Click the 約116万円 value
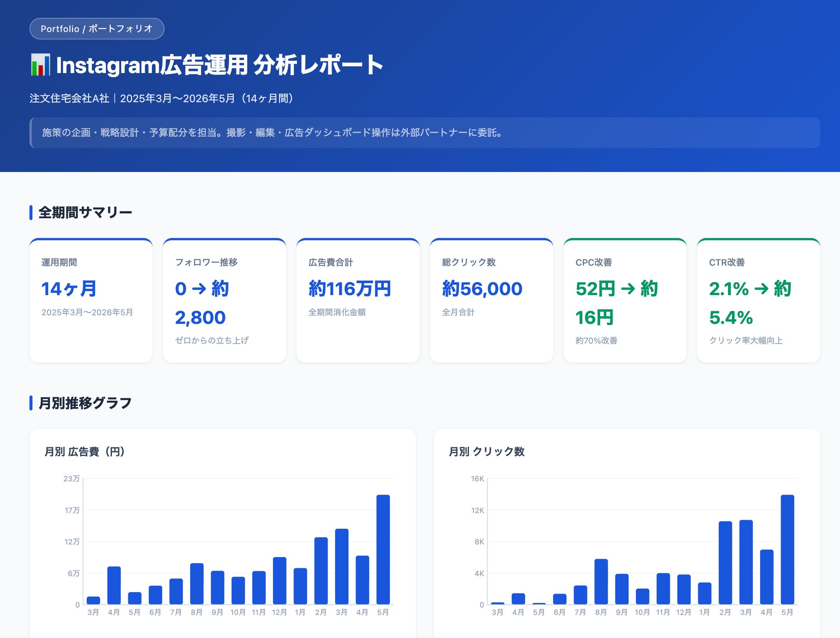This screenshot has width=840, height=638. pyautogui.click(x=350, y=289)
